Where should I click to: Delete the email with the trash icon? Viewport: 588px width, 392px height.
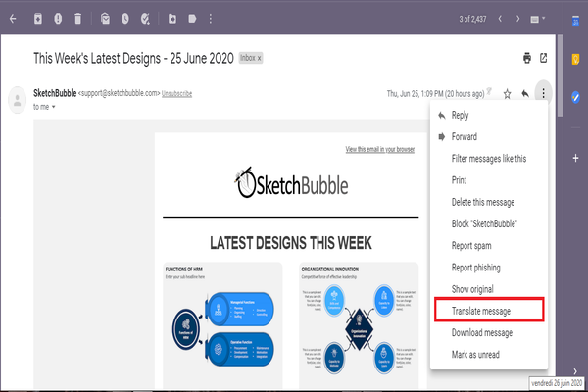coord(77,19)
